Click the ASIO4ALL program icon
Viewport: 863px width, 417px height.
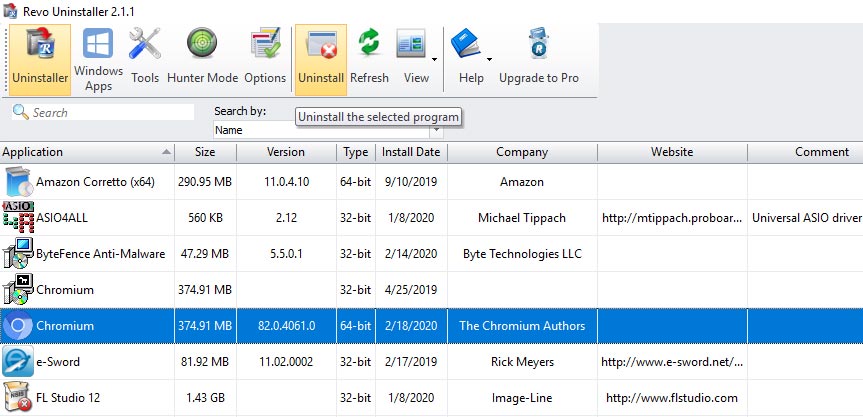click(18, 217)
